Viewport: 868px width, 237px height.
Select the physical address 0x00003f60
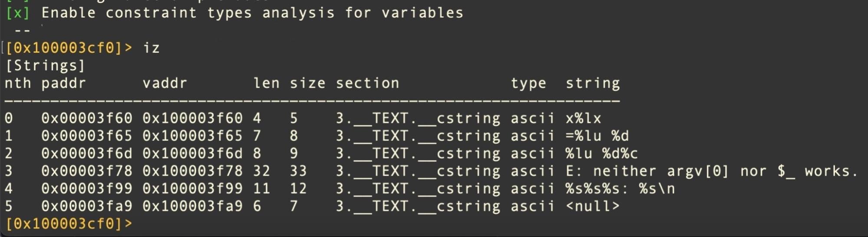click(x=86, y=118)
